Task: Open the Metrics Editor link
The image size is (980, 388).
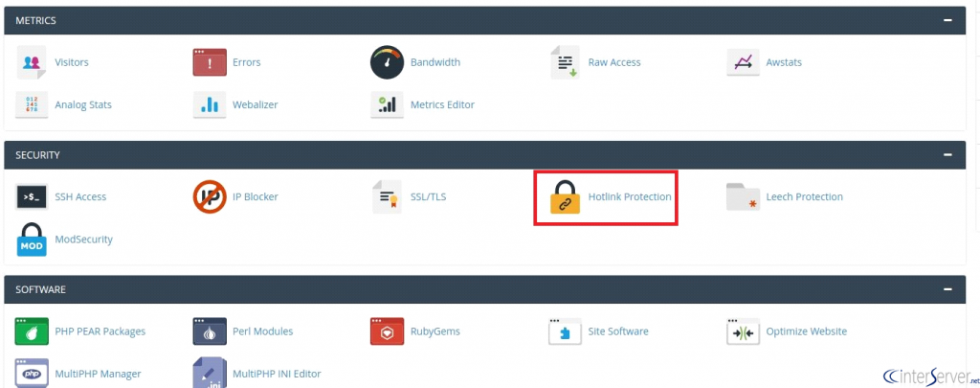Action: tap(442, 105)
